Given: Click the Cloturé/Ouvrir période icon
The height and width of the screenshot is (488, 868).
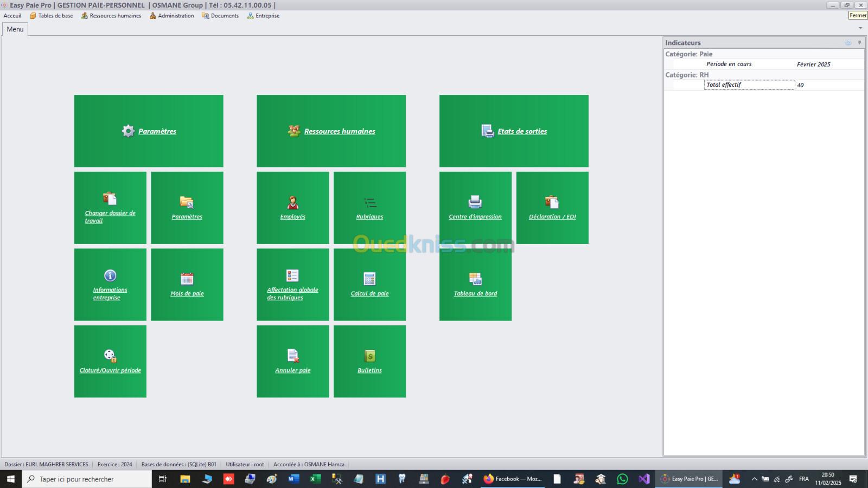Looking at the screenshot, I should click(110, 356).
